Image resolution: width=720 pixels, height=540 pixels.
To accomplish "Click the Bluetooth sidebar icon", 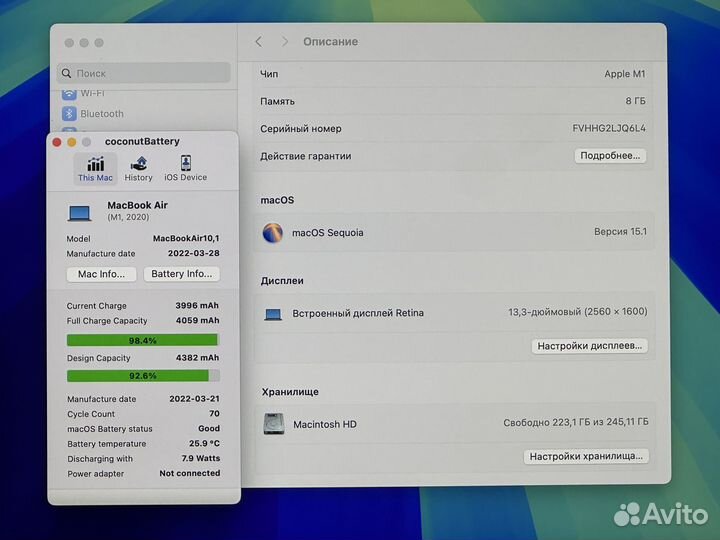I will pos(69,113).
